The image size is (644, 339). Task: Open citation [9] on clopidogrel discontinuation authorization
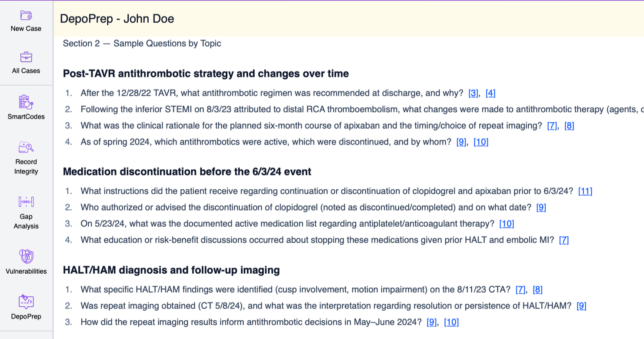coord(541,208)
